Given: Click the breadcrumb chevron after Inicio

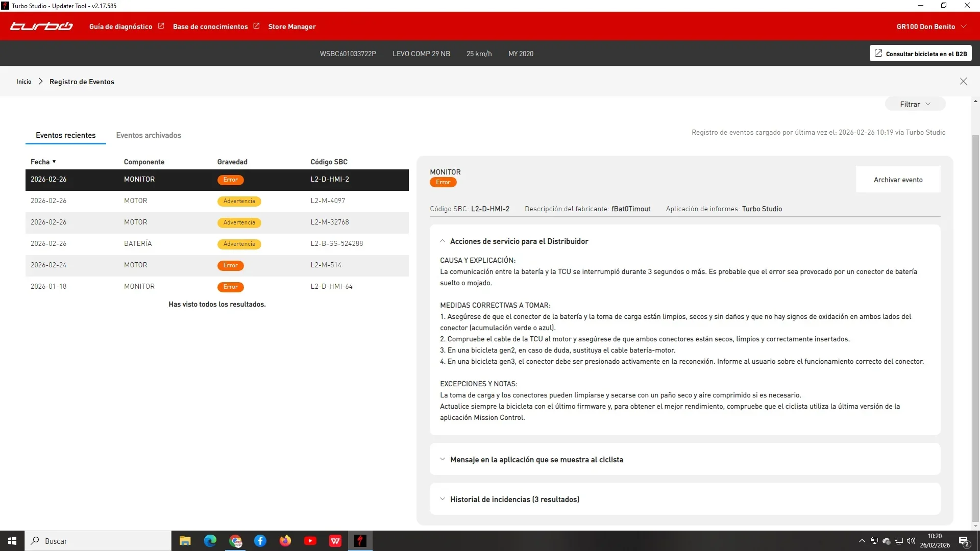Looking at the screenshot, I should 40,82.
